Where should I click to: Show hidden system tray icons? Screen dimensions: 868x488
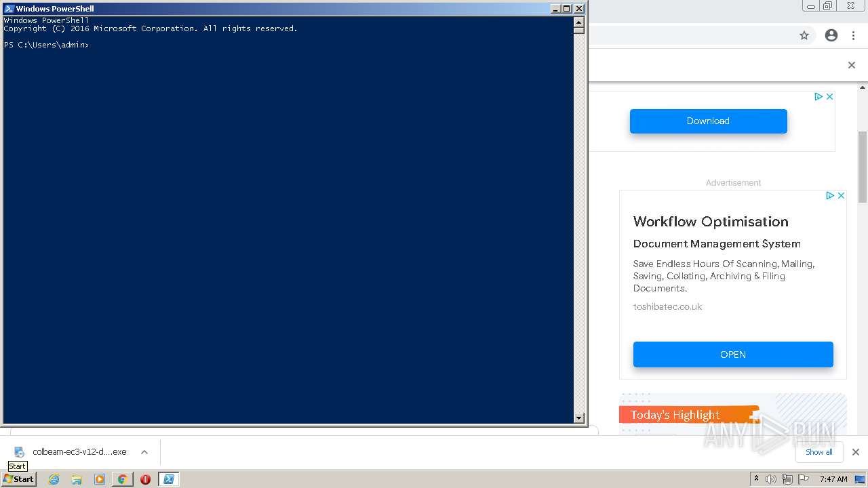(x=756, y=479)
